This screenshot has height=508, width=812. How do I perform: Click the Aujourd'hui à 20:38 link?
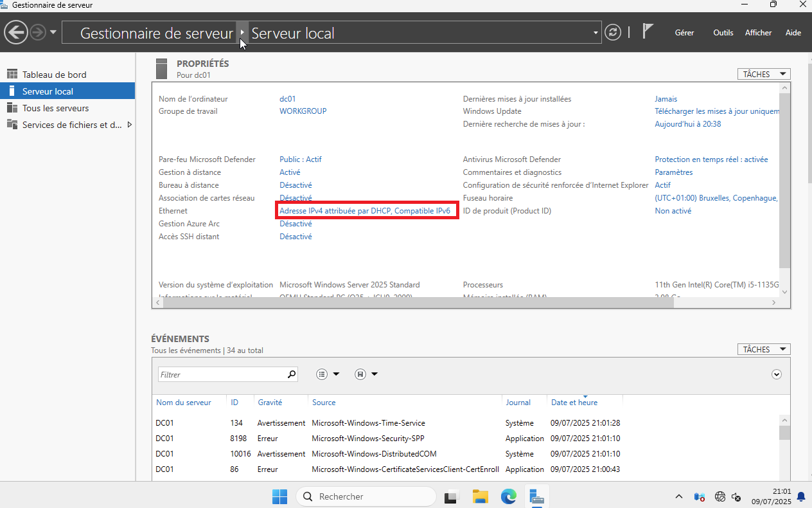(x=687, y=124)
